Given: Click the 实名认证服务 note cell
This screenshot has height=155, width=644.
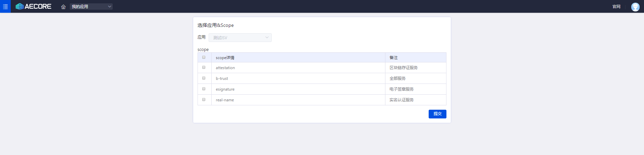Looking at the screenshot, I should tap(401, 100).
